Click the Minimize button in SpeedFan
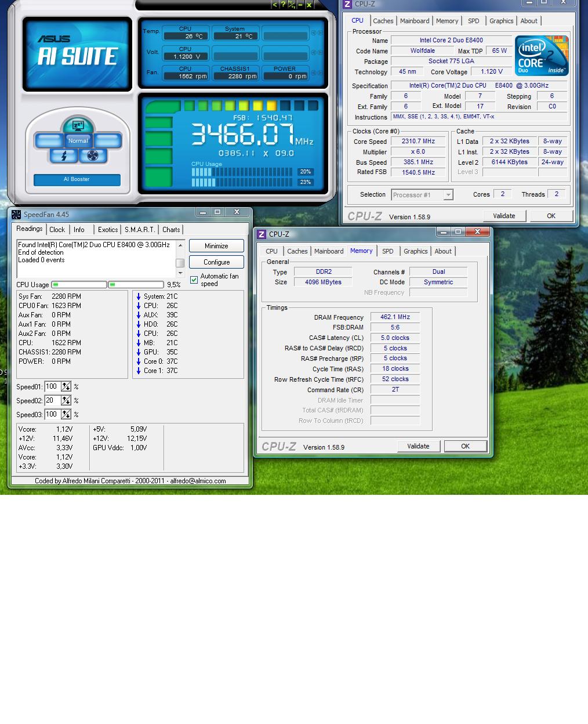588x724 pixels. (216, 246)
